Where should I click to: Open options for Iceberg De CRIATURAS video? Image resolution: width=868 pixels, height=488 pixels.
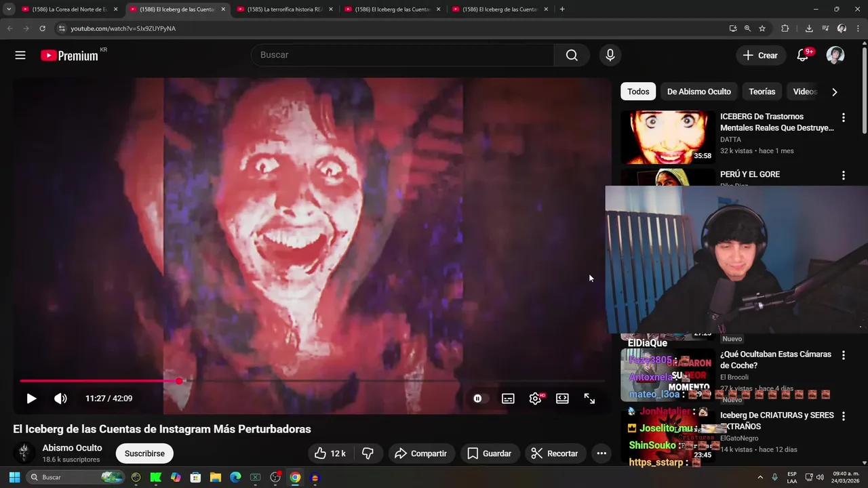(x=843, y=416)
